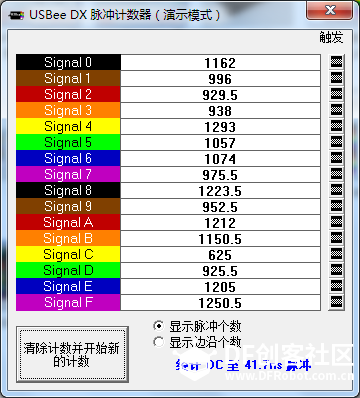This screenshot has height=398, width=360.
Task: Click the red Signal 2 label
Action: tap(68, 94)
